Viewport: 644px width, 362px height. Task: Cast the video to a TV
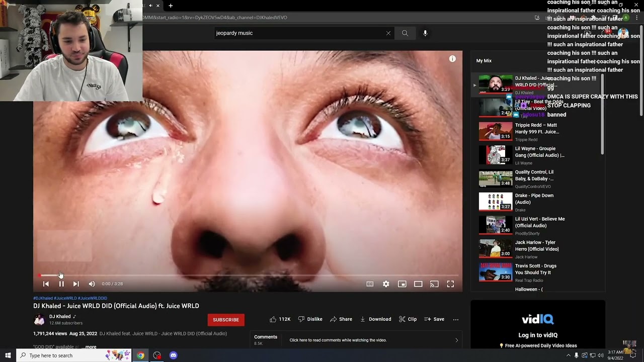pos(434,284)
